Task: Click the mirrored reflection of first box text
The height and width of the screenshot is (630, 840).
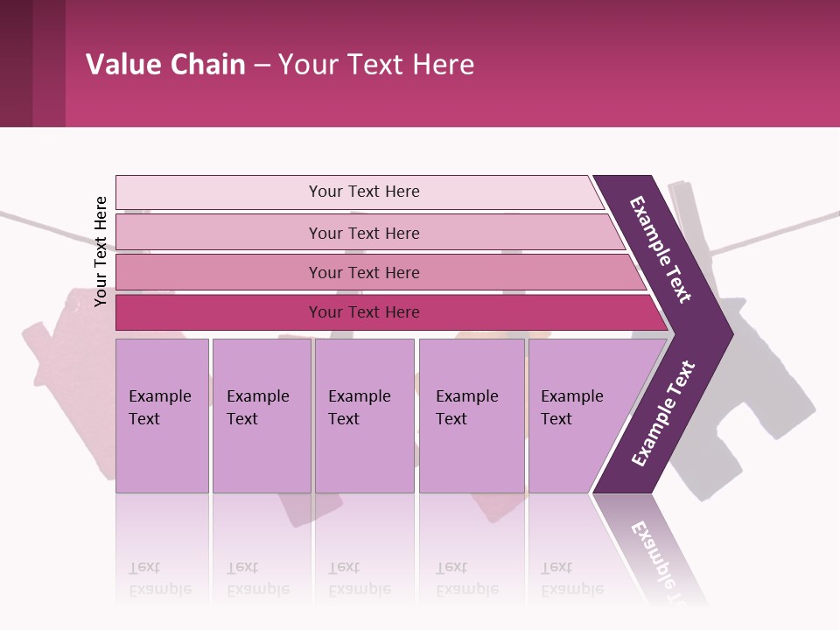Action: point(160,578)
